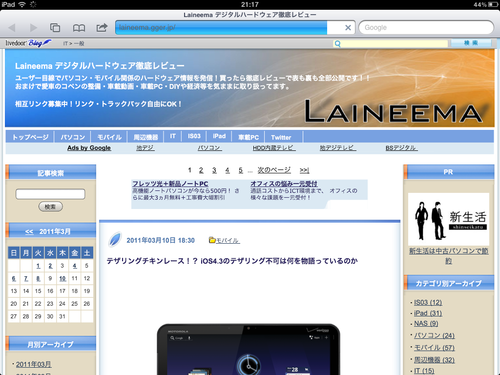Open the 2011年03月 monthly archive
Screen dimensions: 500x375
click(x=34, y=364)
